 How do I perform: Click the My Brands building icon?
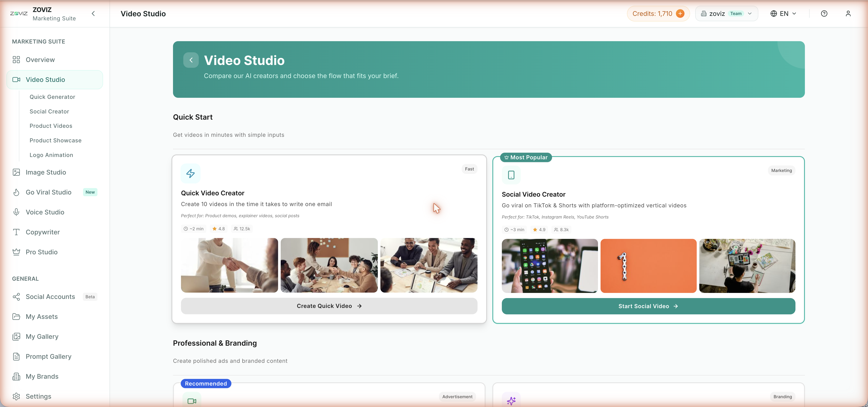[x=16, y=376]
